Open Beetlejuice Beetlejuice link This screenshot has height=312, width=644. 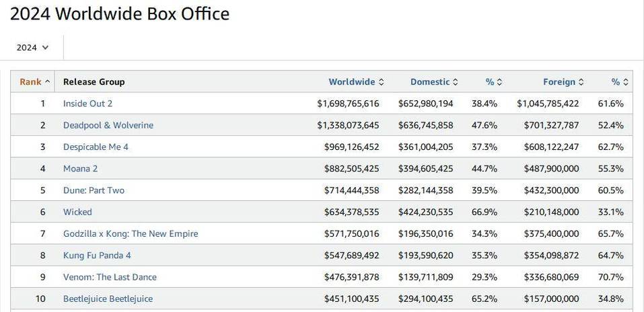(108, 299)
